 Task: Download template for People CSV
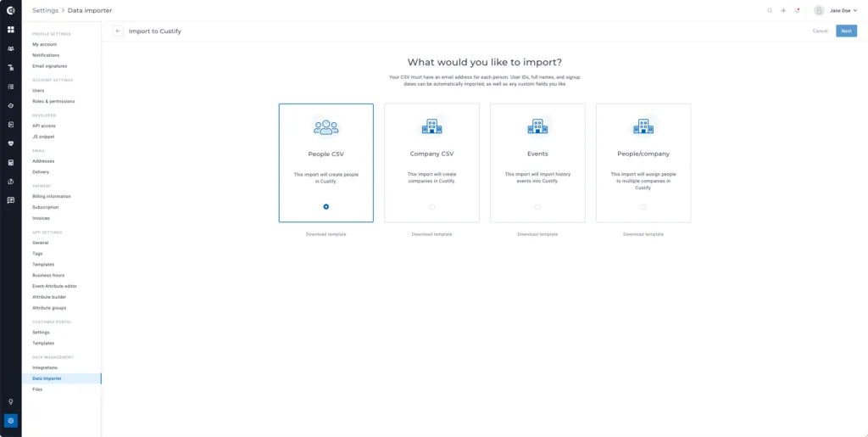pos(326,234)
